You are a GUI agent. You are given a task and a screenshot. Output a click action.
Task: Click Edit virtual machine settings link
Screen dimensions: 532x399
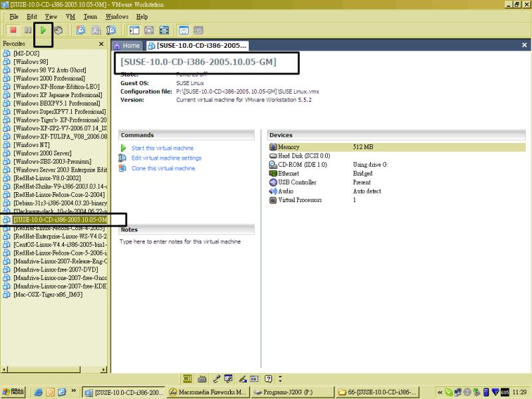point(166,158)
